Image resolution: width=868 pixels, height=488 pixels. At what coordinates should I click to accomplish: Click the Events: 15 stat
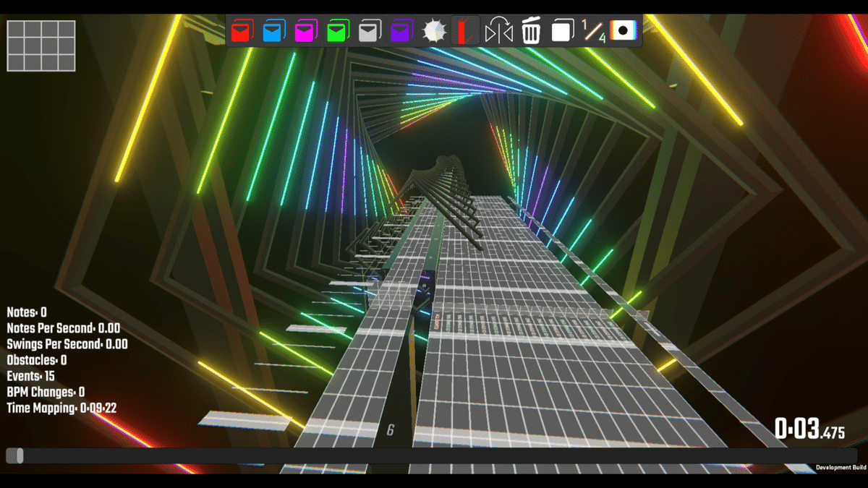(30, 376)
